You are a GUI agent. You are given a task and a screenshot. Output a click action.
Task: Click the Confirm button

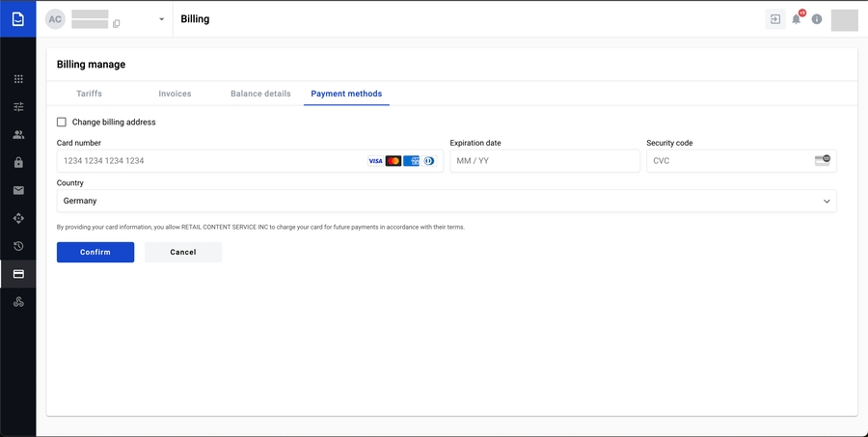(x=95, y=252)
